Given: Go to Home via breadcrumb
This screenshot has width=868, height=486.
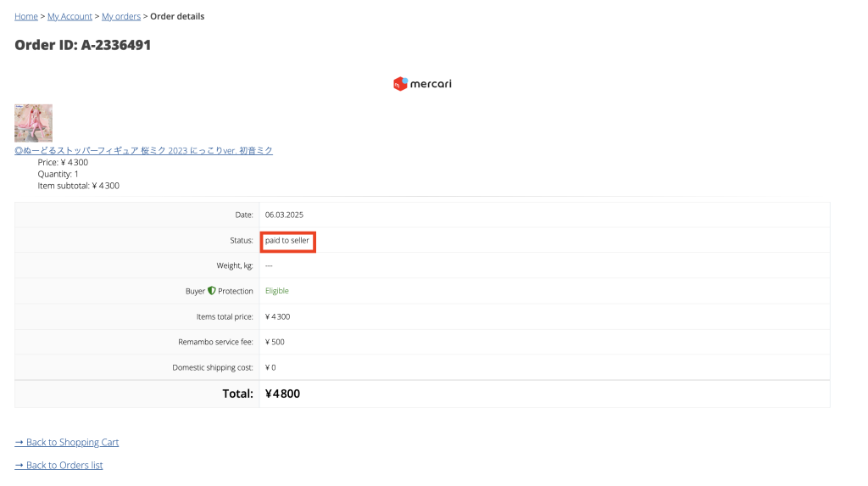Looking at the screenshot, I should pyautogui.click(x=26, y=16).
